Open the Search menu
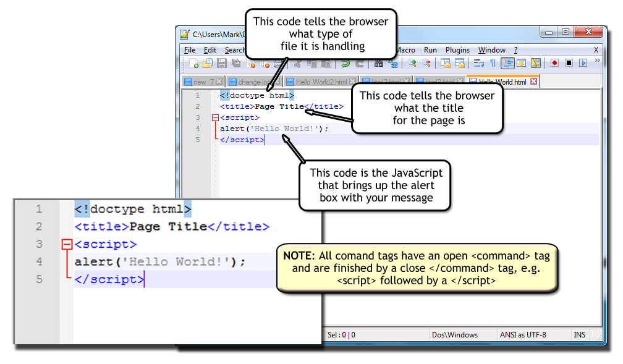 point(235,50)
